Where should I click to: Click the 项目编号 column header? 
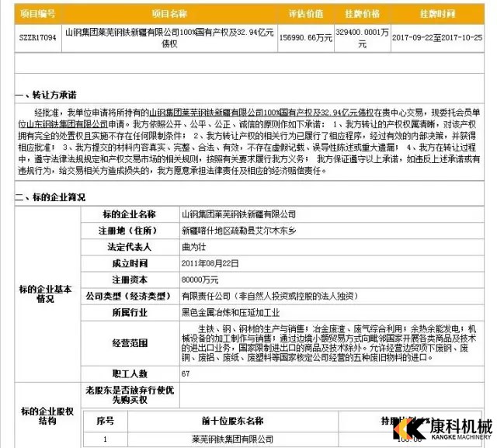pos(37,14)
